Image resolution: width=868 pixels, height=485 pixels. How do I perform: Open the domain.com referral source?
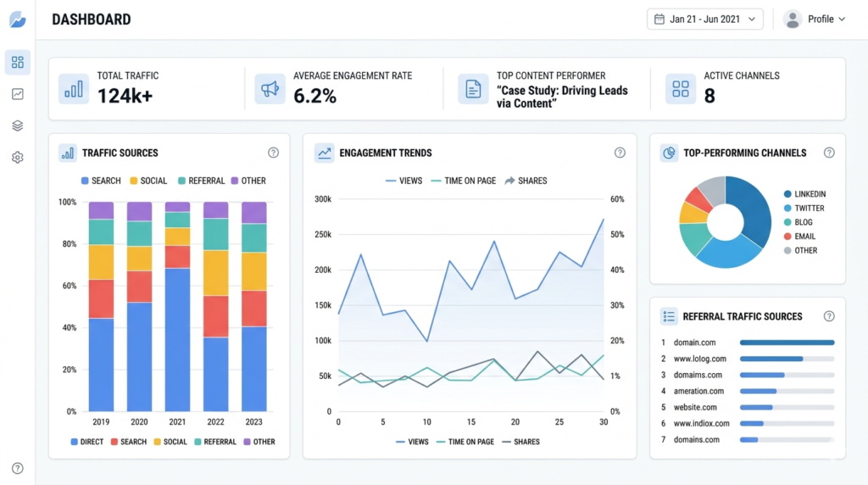695,343
